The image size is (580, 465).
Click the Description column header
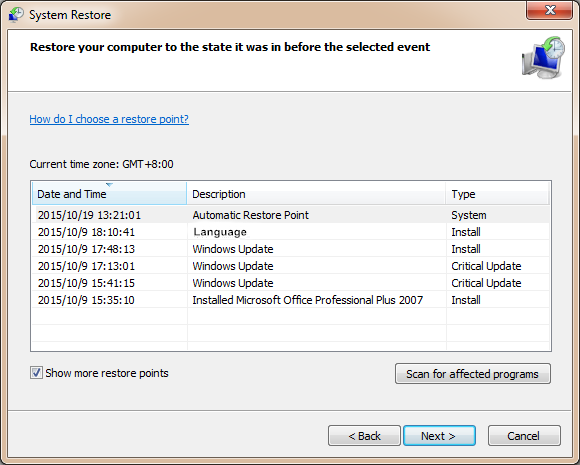point(316,193)
